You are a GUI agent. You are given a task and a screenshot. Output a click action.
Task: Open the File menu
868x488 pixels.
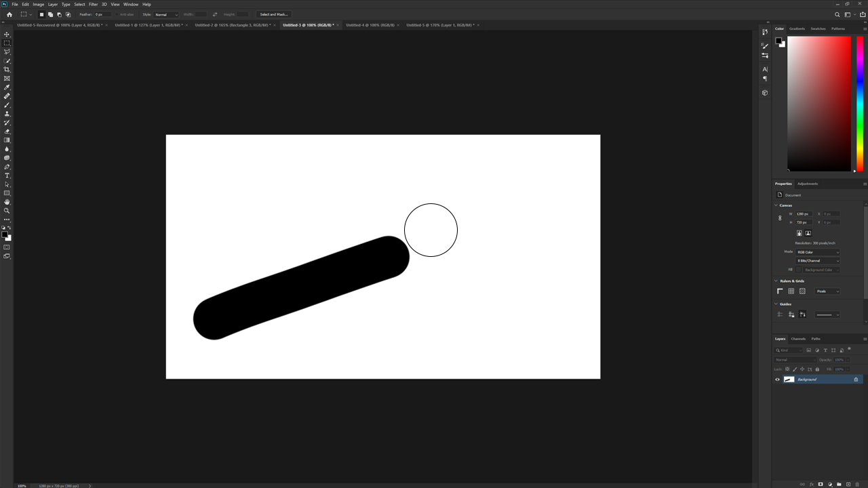15,4
